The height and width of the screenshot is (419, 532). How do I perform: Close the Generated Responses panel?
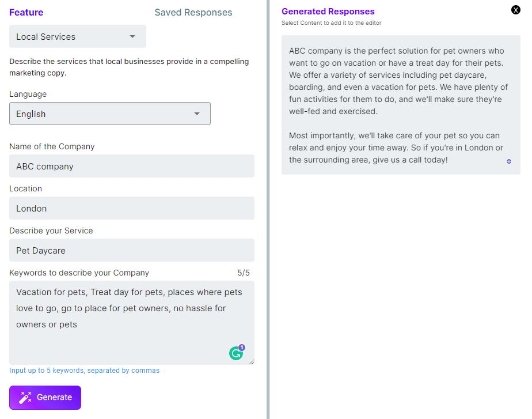click(515, 10)
